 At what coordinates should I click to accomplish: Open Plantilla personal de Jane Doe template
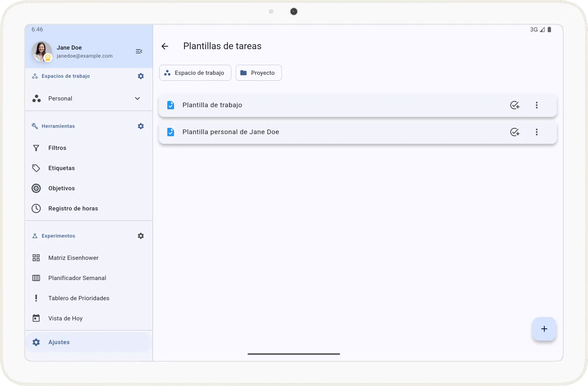[x=358, y=132]
